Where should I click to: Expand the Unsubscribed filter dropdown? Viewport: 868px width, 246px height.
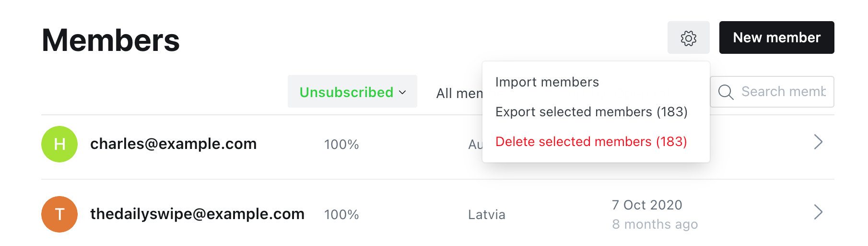[352, 91]
